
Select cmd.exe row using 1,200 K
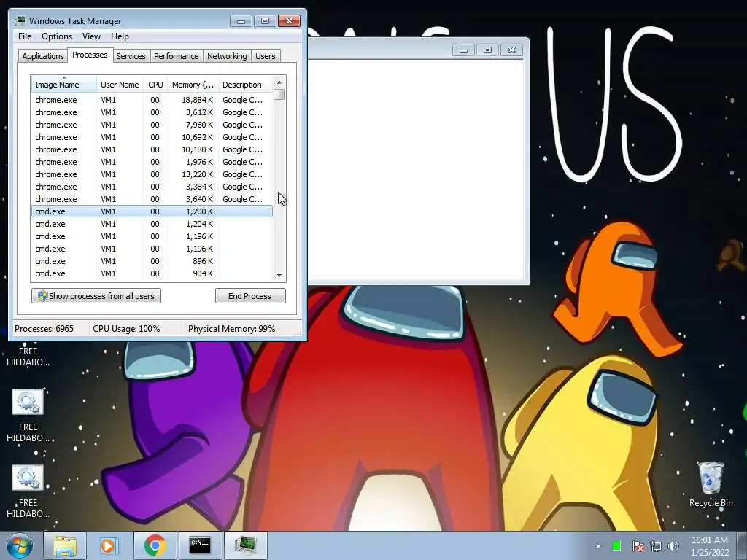click(152, 211)
